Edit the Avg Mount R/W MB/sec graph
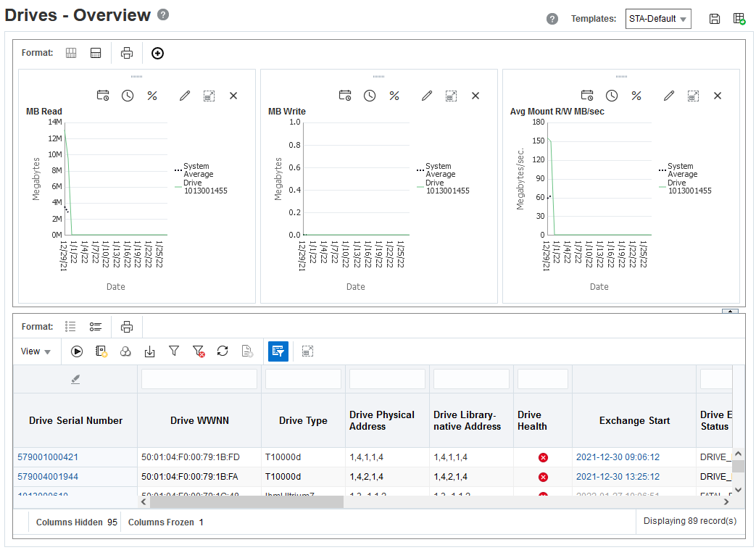The height and width of the screenshot is (550, 756). coord(669,96)
